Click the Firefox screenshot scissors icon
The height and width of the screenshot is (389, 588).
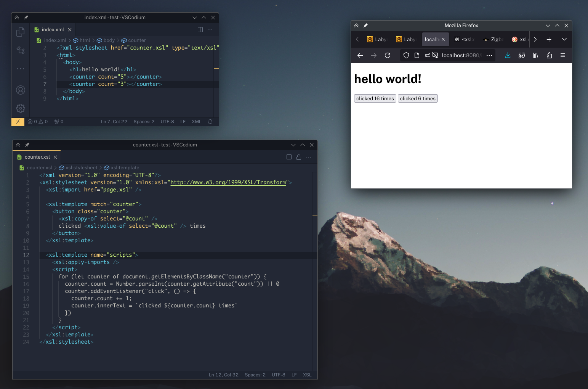(522, 55)
